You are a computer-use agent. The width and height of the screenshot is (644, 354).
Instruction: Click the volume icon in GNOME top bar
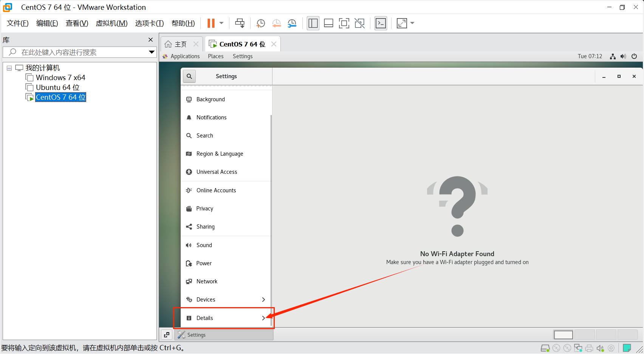[623, 56]
